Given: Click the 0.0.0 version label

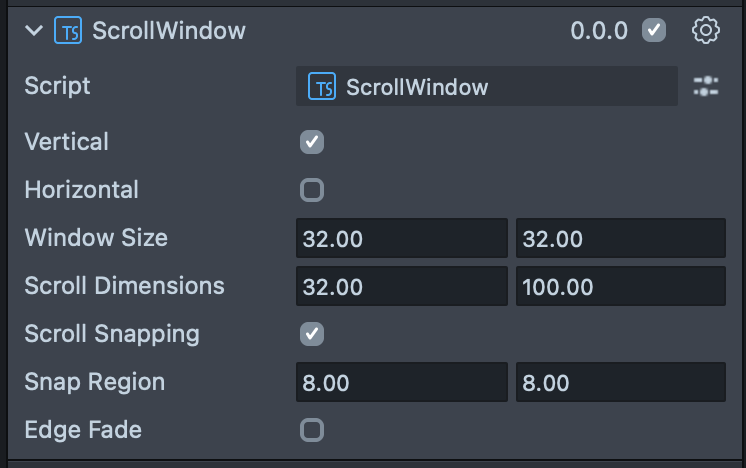Looking at the screenshot, I should pos(600,31).
